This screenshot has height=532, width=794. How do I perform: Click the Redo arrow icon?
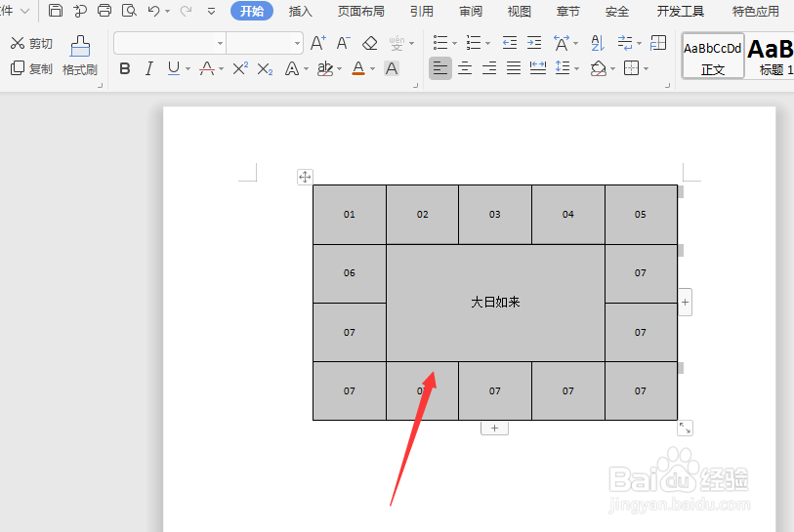186,11
